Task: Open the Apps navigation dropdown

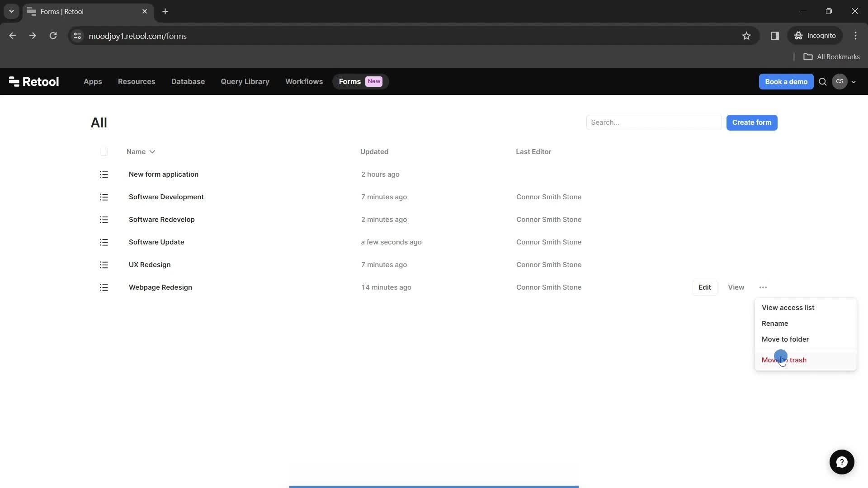Action: 93,82
